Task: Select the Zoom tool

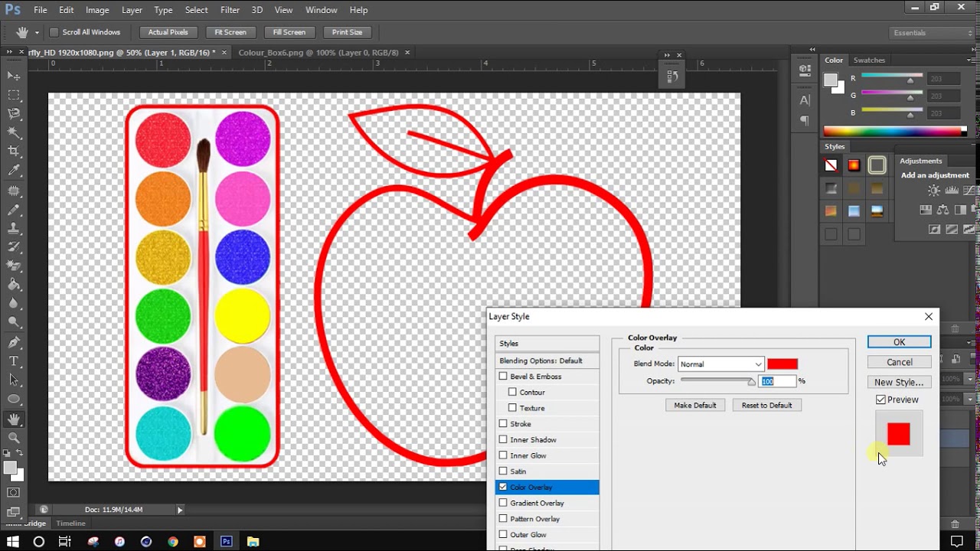Action: click(x=14, y=438)
